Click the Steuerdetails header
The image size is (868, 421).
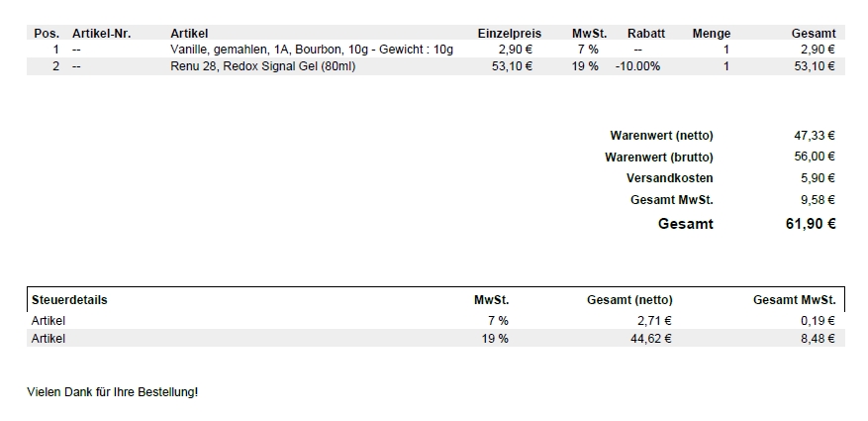click(69, 300)
